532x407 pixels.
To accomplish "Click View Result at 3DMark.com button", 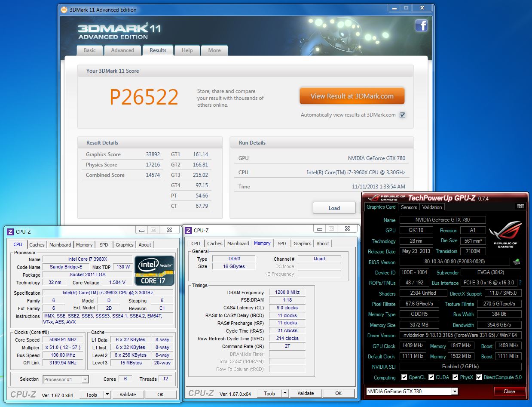I will [352, 96].
